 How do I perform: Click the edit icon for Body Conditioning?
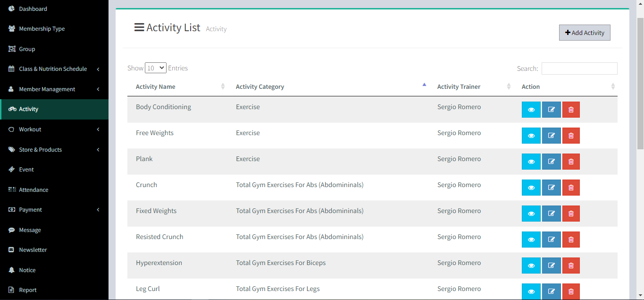point(551,110)
